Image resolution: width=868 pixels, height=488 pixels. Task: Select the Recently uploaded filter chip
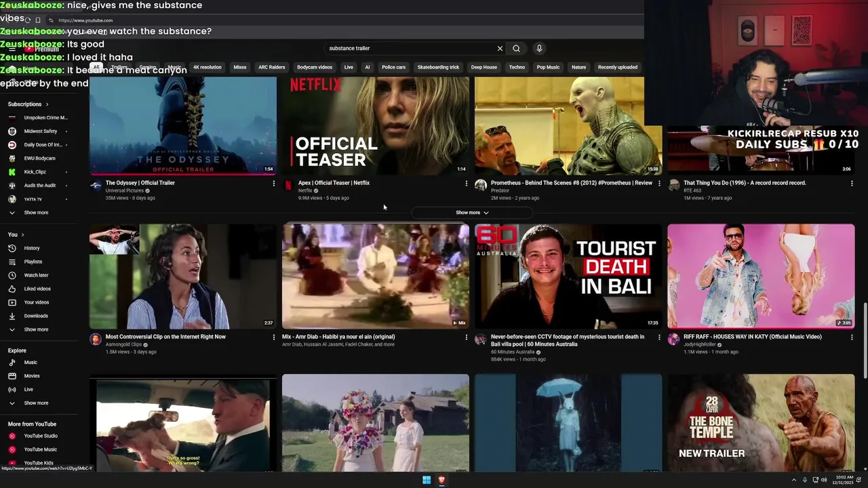pyautogui.click(x=618, y=67)
